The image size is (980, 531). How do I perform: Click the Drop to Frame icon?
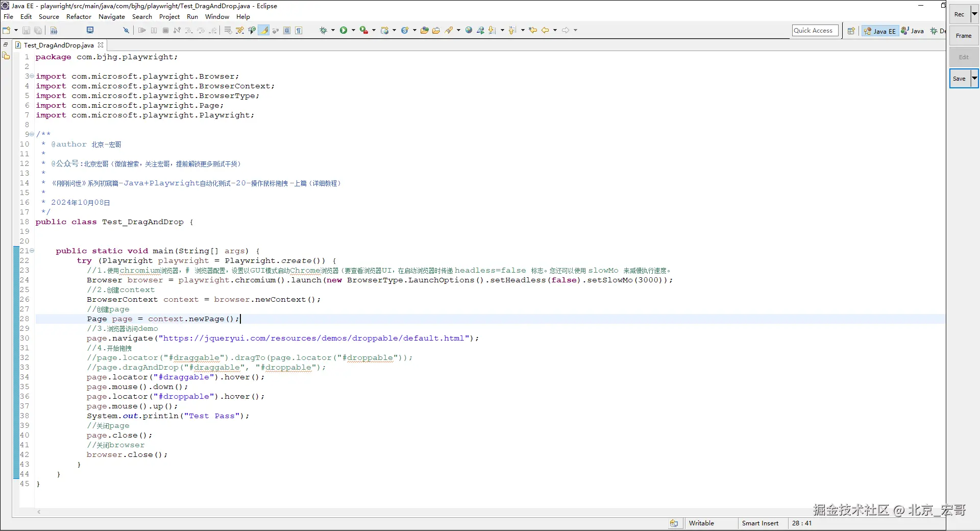tap(228, 31)
